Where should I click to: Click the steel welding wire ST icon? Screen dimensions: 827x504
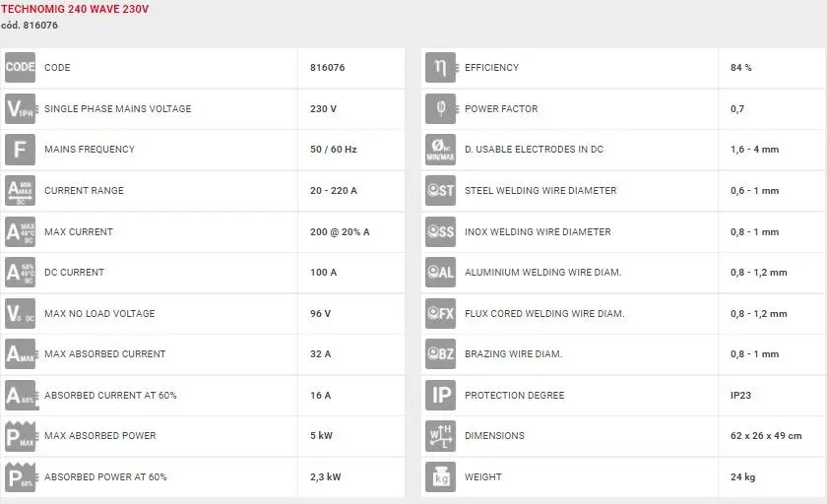[440, 191]
